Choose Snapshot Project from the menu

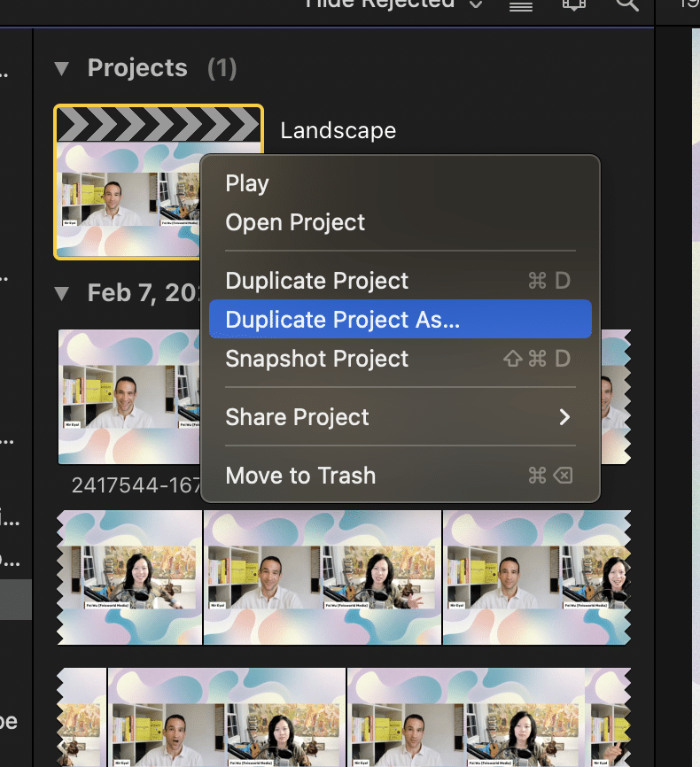317,359
